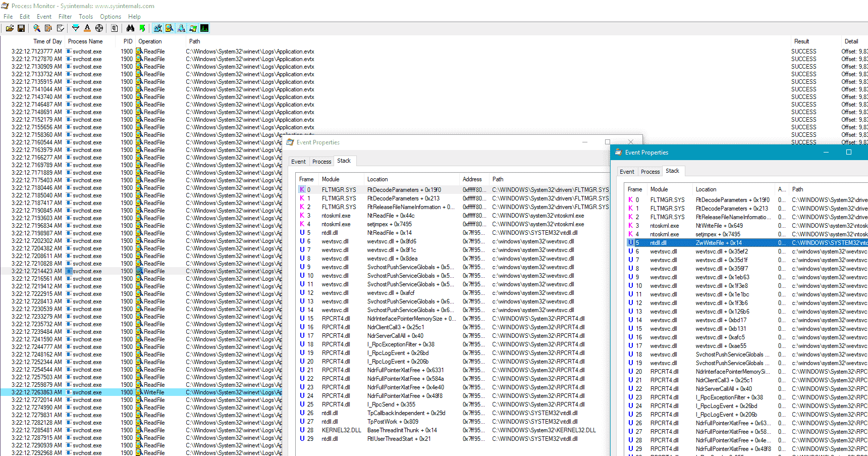The width and height of the screenshot is (868, 456).
Task: Open the Options menu
Action: pos(111,17)
